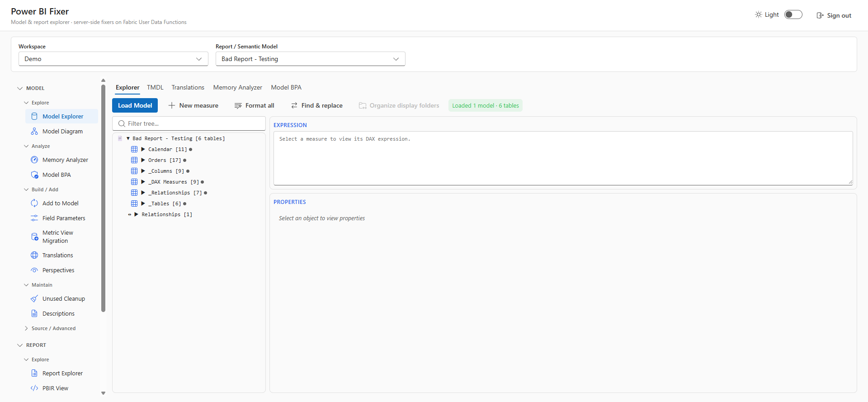Screen dimensions: 868x402
Task: Collapse the Bad Report - Testing root node
Action: [128, 138]
